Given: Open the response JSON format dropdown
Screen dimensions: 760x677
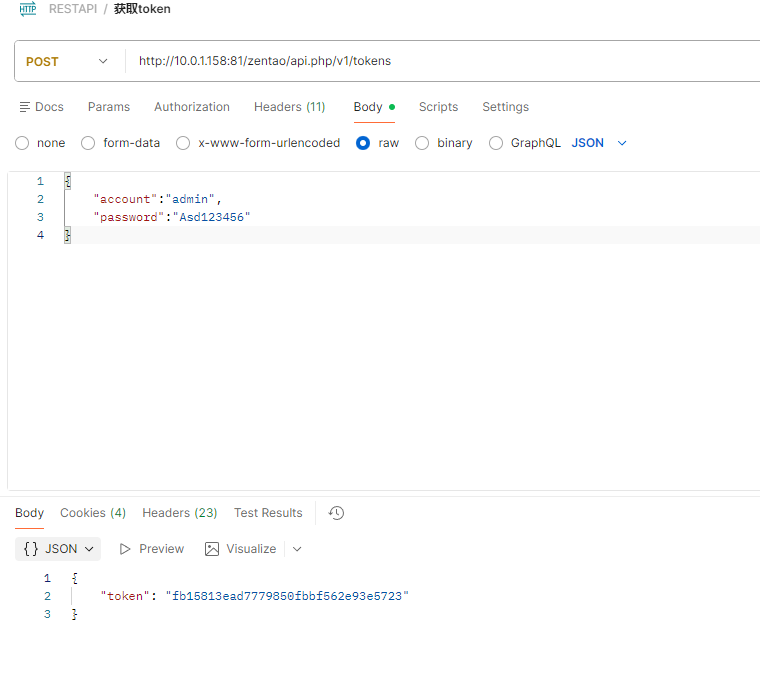Looking at the screenshot, I should point(58,549).
